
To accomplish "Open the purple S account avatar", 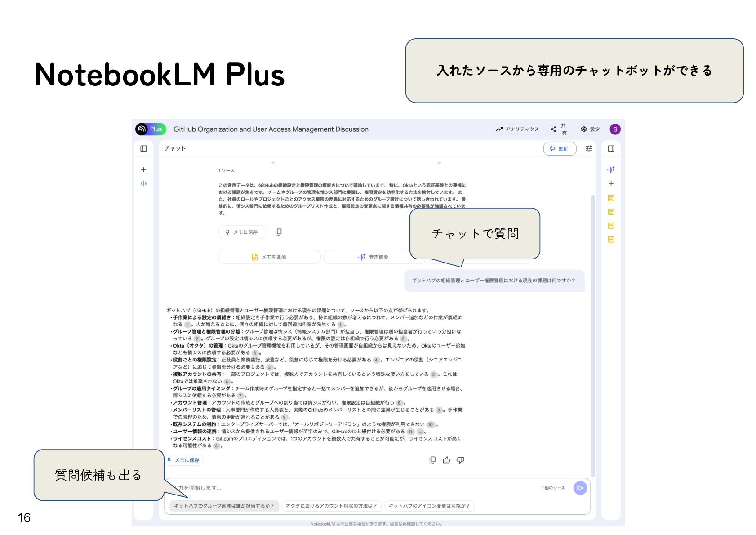I will (x=615, y=129).
